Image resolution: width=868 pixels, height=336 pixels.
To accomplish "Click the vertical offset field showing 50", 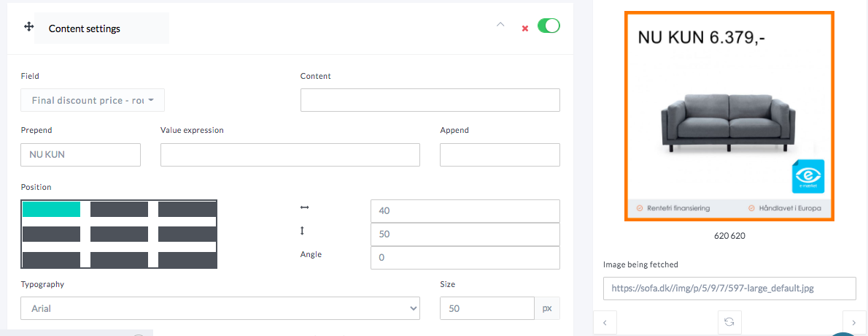I will tap(465, 234).
